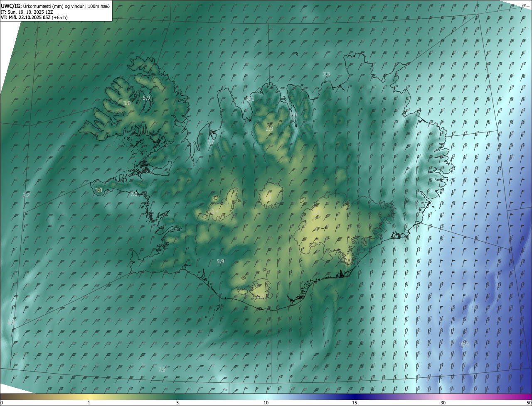Click the 5.9 label in the Westfjords peninsula
Viewport: 532px width, 406px height.
(146, 98)
